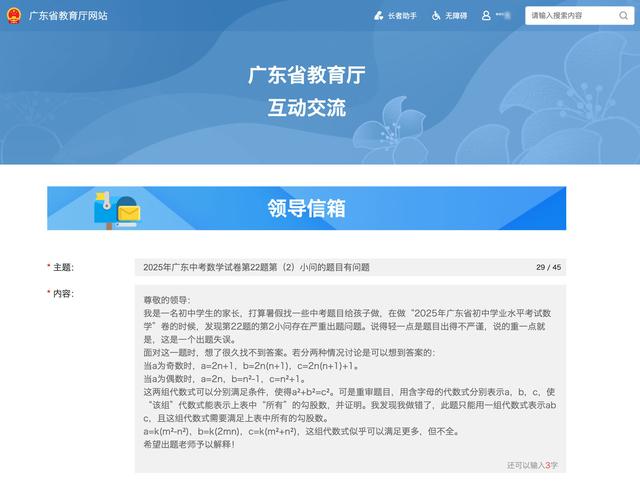Click the 领导信箱 banner title
Screen dimensions: 640x492
coord(307,208)
